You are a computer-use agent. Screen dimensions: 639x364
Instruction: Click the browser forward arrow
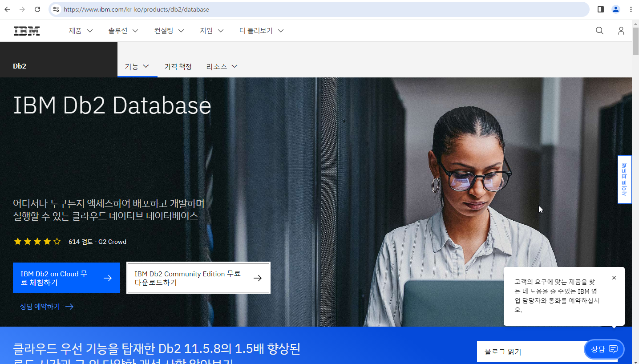coord(22,9)
